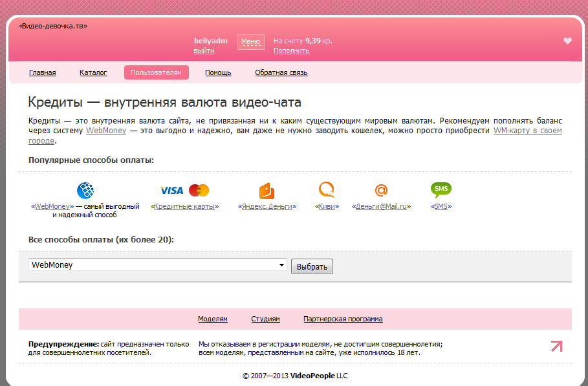Click the Все способы оплаты heading
This screenshot has width=588, height=386.
coord(102,239)
